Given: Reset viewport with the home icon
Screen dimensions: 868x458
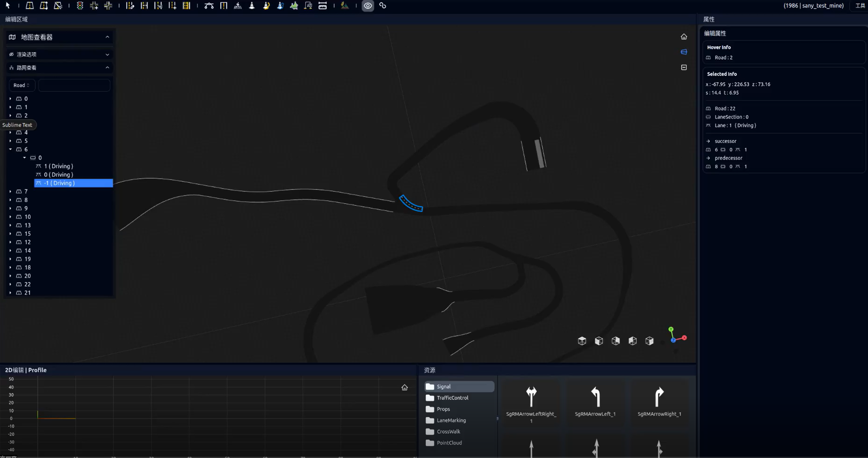Looking at the screenshot, I should pos(684,36).
